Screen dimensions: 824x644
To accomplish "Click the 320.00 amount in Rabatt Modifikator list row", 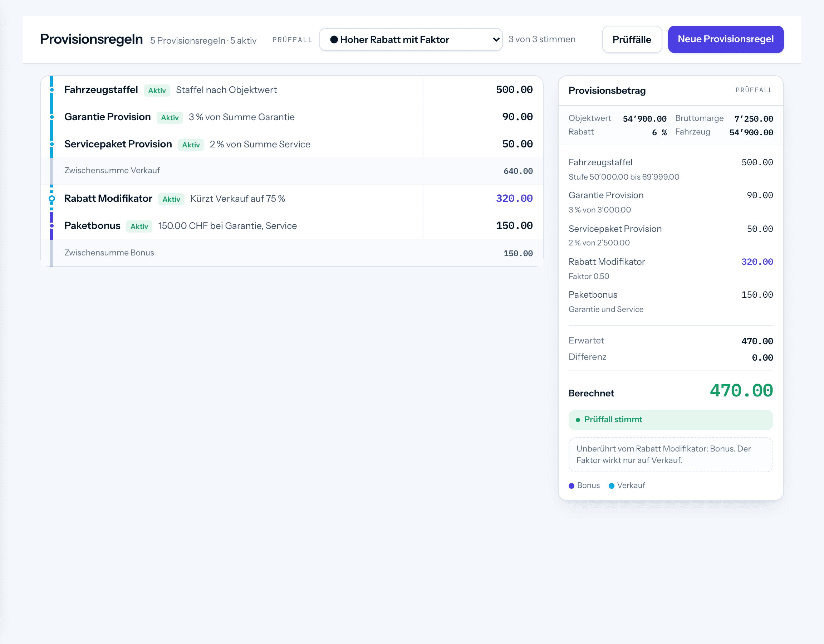I will (514, 199).
